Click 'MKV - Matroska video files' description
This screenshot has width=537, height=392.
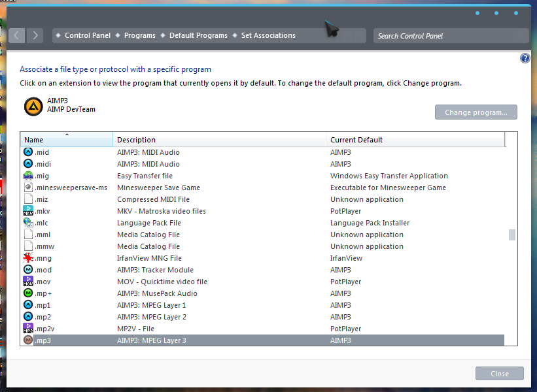pyautogui.click(x=162, y=211)
